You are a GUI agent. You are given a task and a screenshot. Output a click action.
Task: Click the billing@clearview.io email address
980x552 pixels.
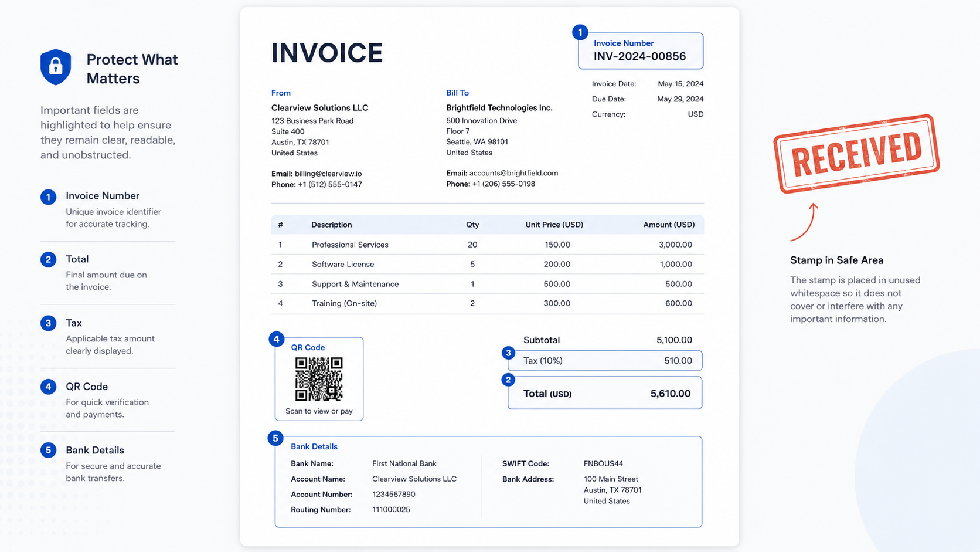(328, 174)
